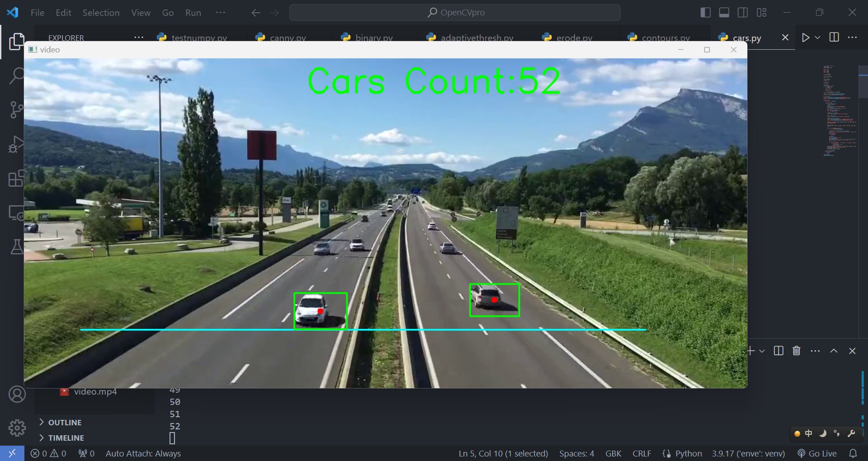The image size is (868, 461).
Task: Change the CRLF end of line sequence
Action: (x=642, y=453)
